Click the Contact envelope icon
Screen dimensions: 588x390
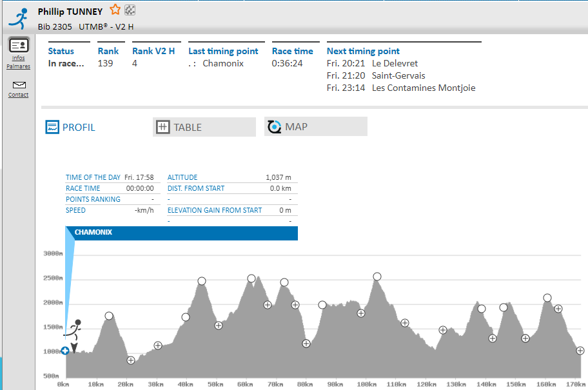[19, 85]
